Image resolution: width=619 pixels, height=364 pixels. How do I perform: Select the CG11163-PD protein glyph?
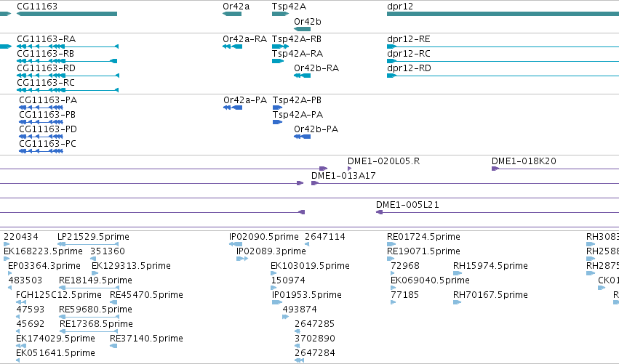[x=41, y=137]
